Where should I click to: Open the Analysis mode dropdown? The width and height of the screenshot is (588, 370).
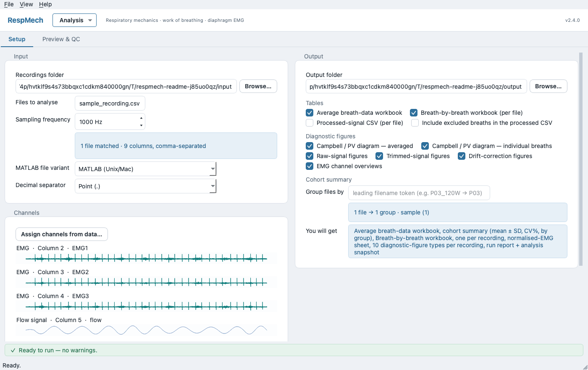pyautogui.click(x=74, y=20)
